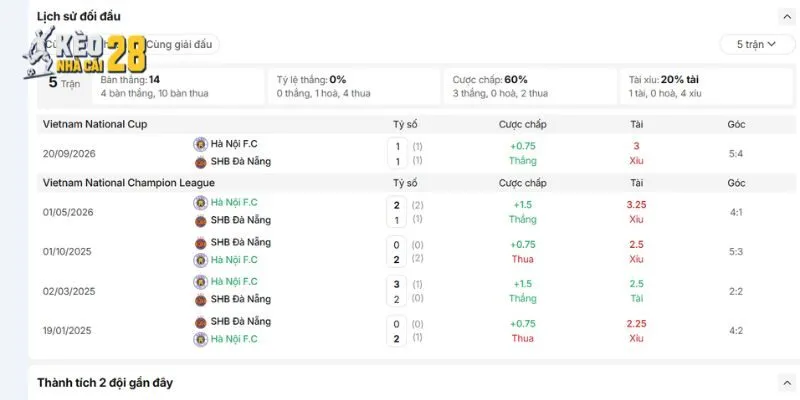Open SHB Đà Nẵng link in 02/03/2025 match
This screenshot has height=400, width=800.
(241, 299)
